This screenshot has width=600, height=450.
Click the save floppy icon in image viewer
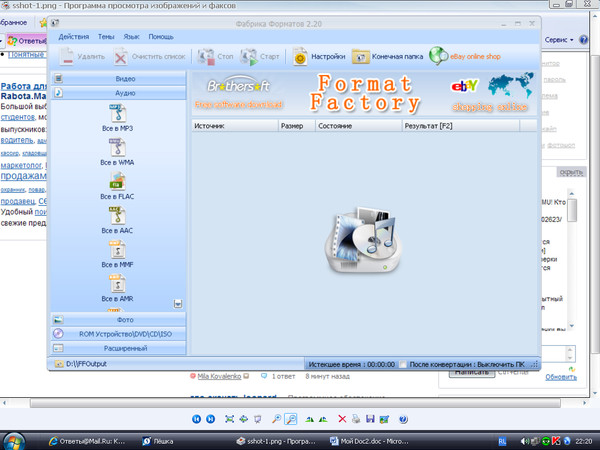(370, 419)
